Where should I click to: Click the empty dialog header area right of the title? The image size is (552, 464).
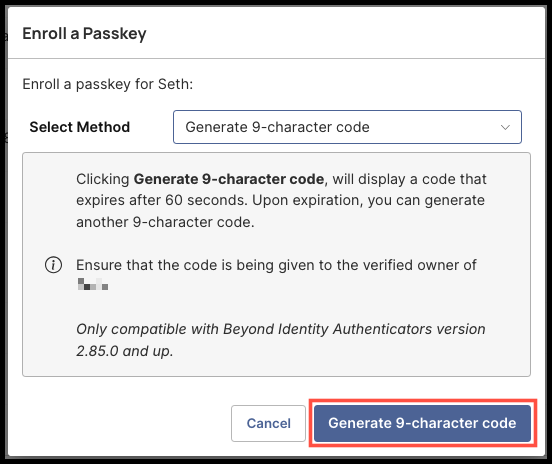pyautogui.click(x=345, y=34)
